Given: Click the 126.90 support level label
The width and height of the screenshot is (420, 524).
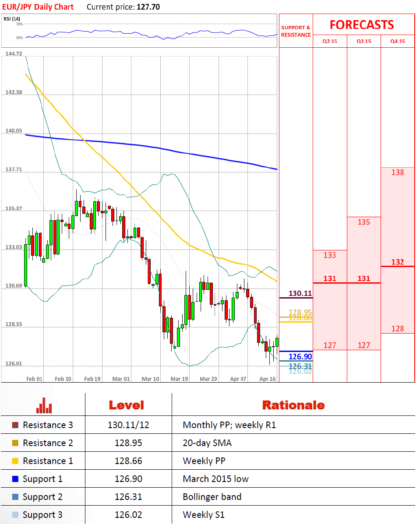Looking at the screenshot, I should [300, 357].
